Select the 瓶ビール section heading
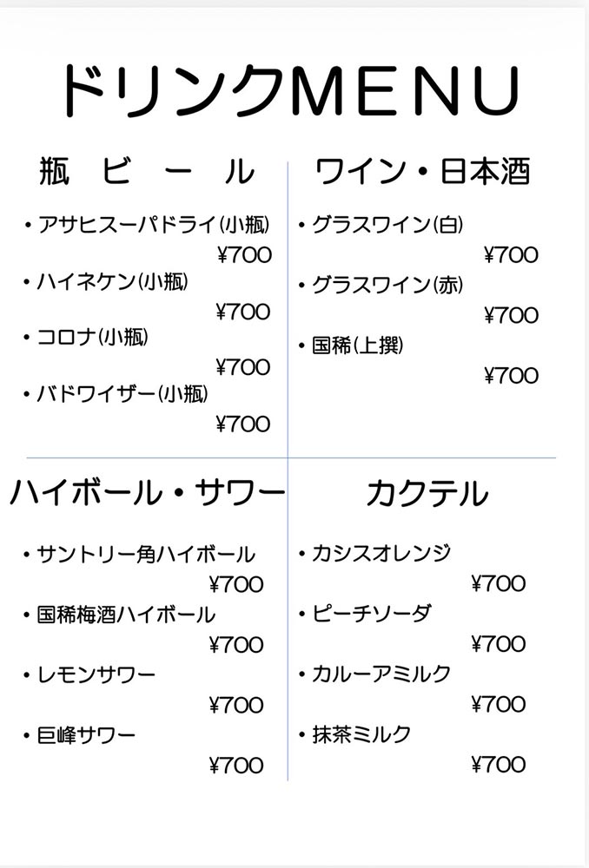This screenshot has width=589, height=868. pos(146,172)
